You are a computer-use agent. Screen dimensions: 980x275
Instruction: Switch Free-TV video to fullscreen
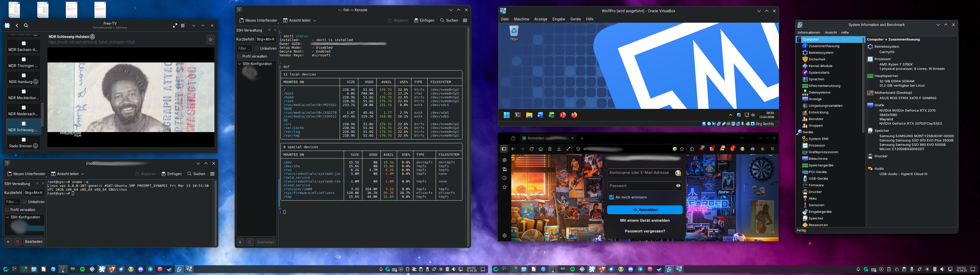pyautogui.click(x=175, y=25)
